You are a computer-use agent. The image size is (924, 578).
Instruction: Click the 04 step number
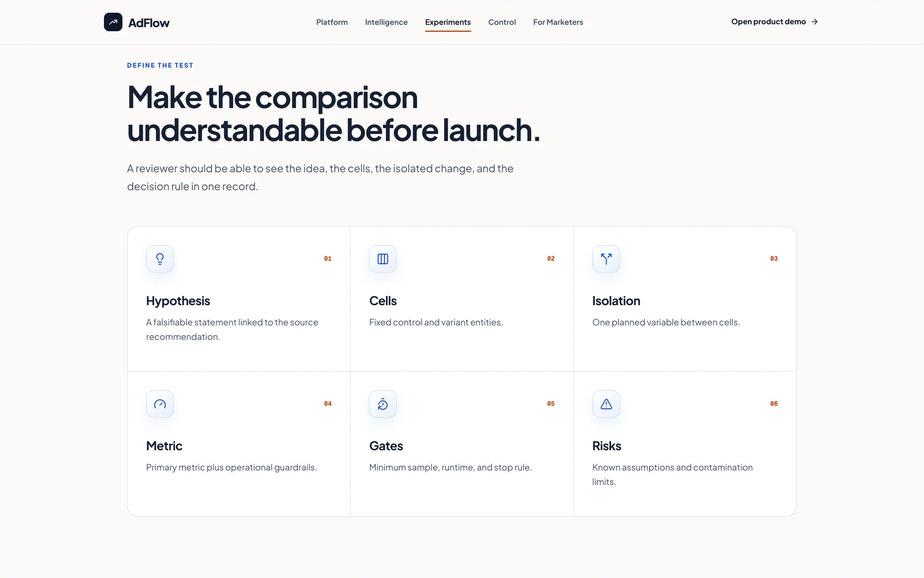pyautogui.click(x=327, y=404)
